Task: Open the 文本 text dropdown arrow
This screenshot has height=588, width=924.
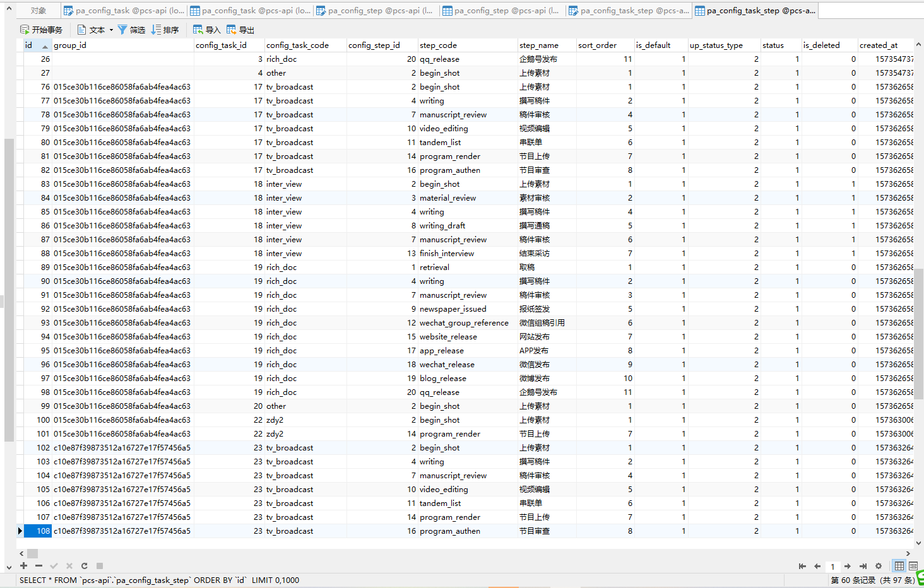Action: [111, 30]
